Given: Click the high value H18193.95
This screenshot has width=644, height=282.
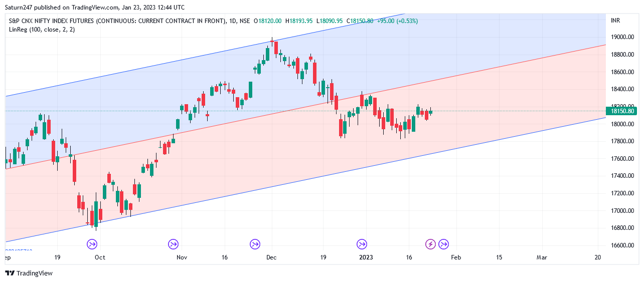Looking at the screenshot, I should (x=299, y=21).
